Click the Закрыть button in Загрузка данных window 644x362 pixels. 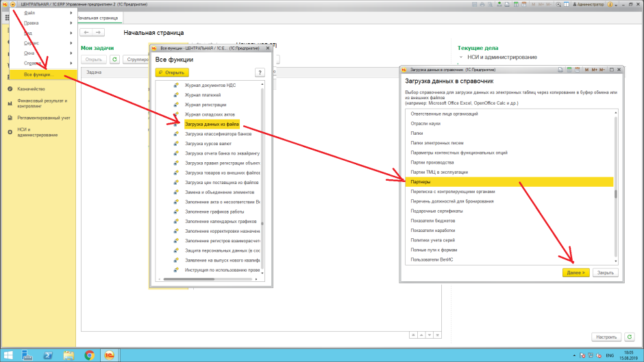pos(606,272)
